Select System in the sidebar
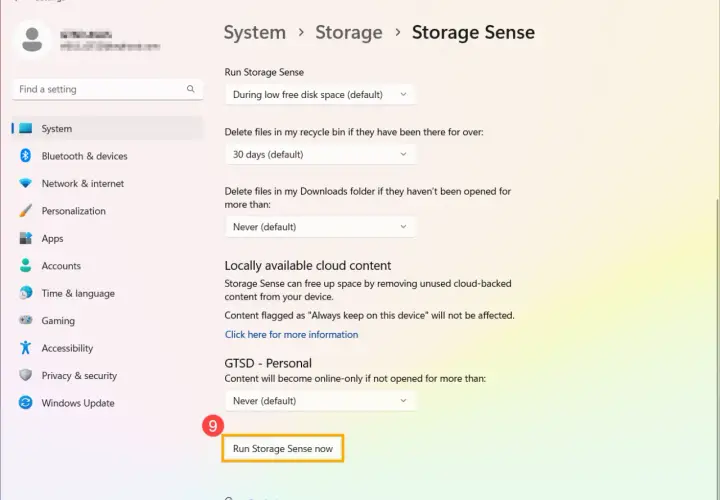 (x=107, y=128)
